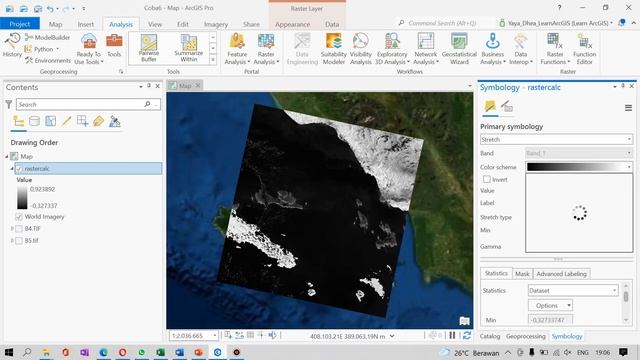Open the Project tab
This screenshot has width=640, height=360.
pyautogui.click(x=20, y=24)
